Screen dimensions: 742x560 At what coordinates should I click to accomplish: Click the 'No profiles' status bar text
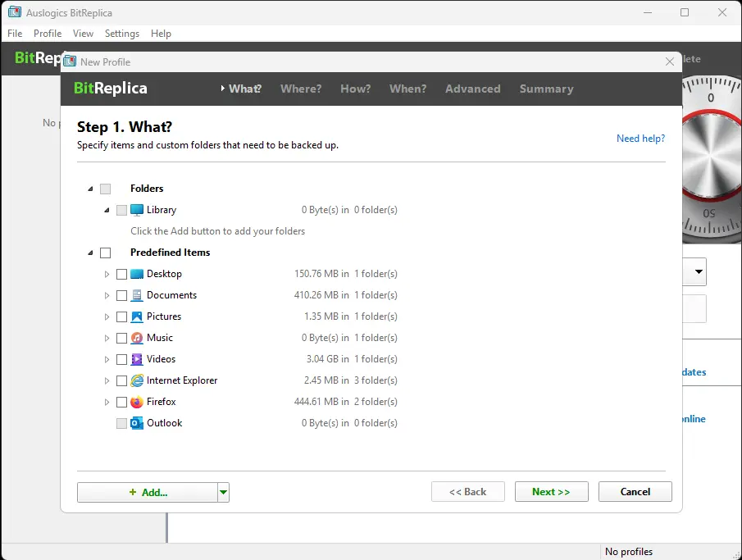click(x=628, y=552)
